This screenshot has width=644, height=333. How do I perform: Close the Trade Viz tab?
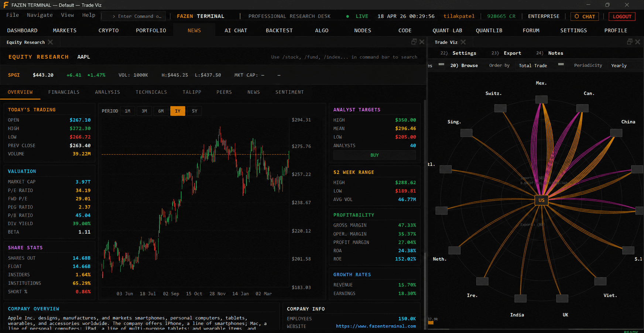point(463,42)
